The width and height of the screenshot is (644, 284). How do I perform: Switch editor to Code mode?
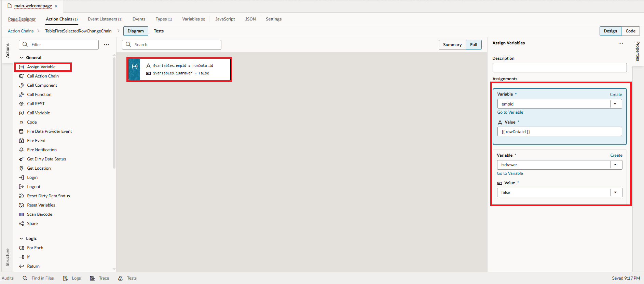click(630, 31)
